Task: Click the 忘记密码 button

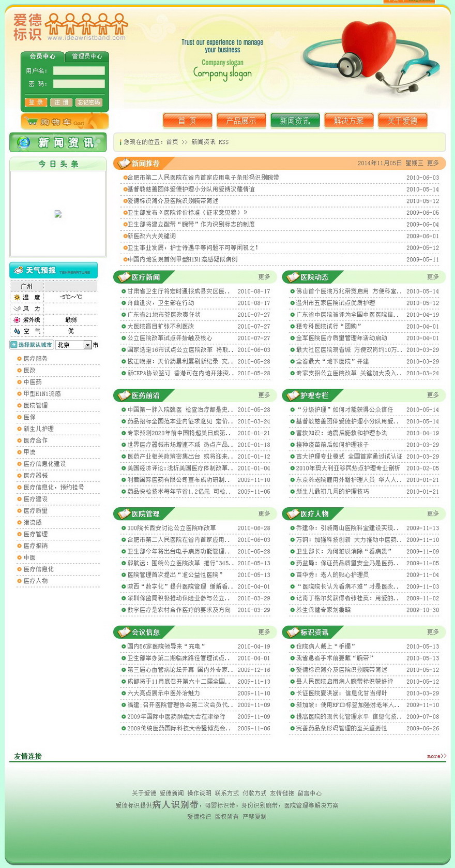Action: pyautogui.click(x=89, y=102)
